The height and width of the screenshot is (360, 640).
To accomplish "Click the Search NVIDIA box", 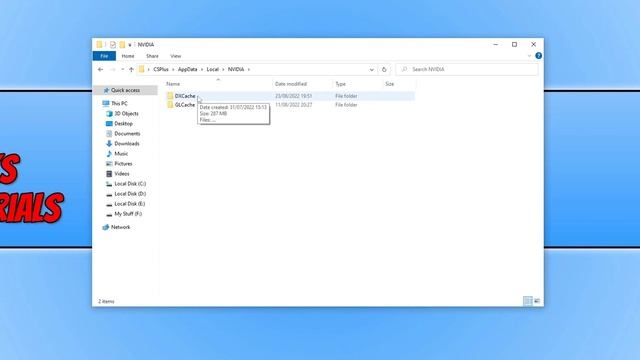I will 467,69.
